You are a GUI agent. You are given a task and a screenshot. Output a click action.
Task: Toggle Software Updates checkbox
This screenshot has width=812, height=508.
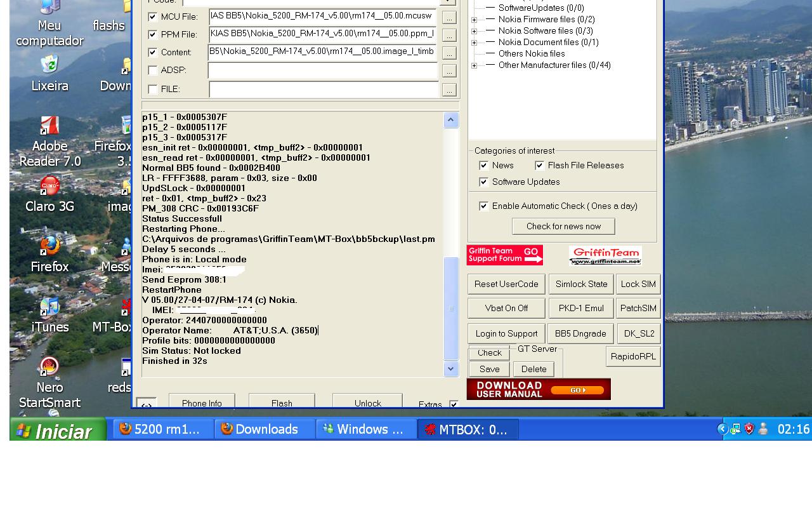point(484,182)
